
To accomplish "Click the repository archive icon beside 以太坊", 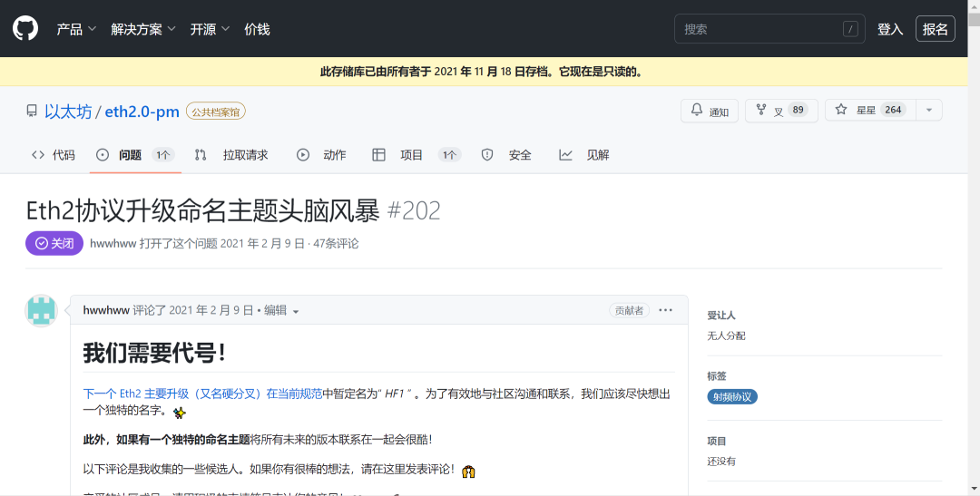I will tap(32, 112).
